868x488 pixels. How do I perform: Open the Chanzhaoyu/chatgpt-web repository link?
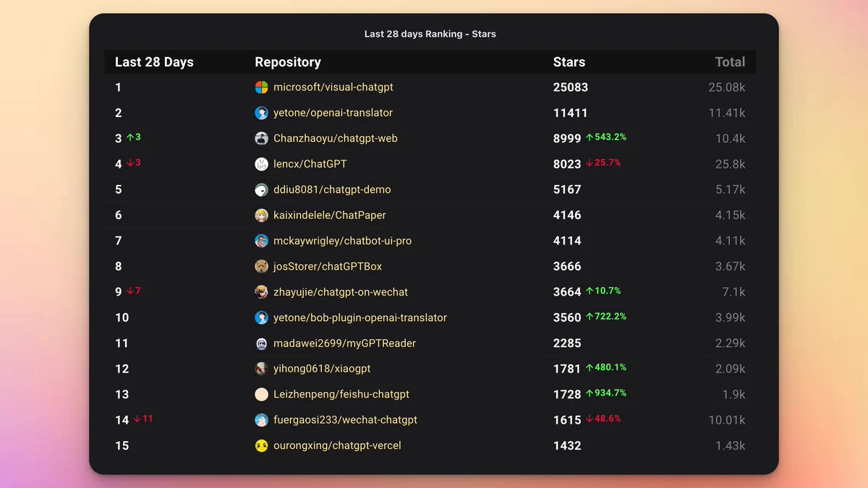click(x=336, y=139)
